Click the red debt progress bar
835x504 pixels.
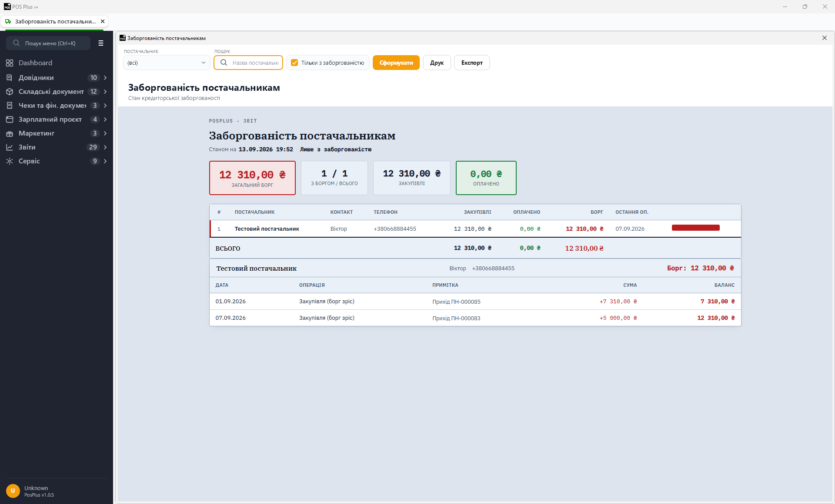pos(696,228)
